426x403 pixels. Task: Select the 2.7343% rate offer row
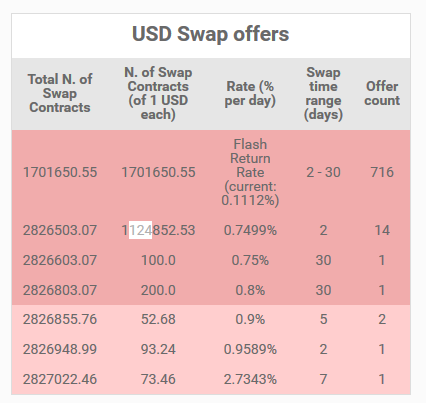pos(211,379)
